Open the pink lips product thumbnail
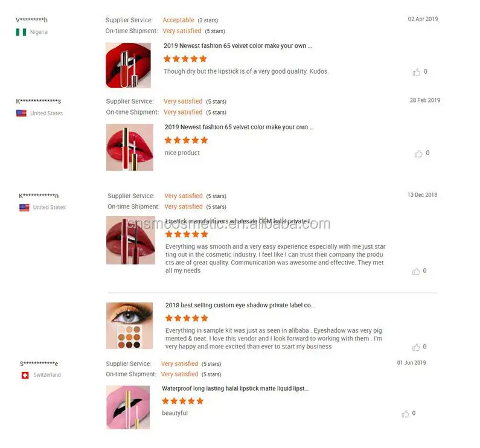480x448 pixels. pos(128,408)
